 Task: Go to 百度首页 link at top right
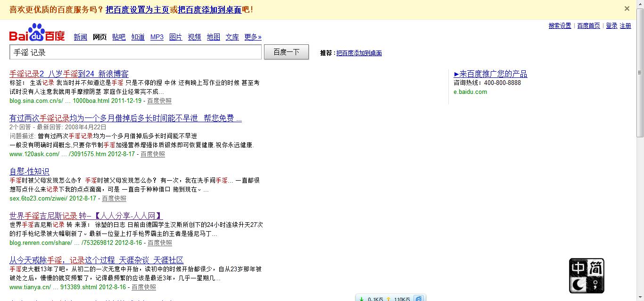pos(588,26)
